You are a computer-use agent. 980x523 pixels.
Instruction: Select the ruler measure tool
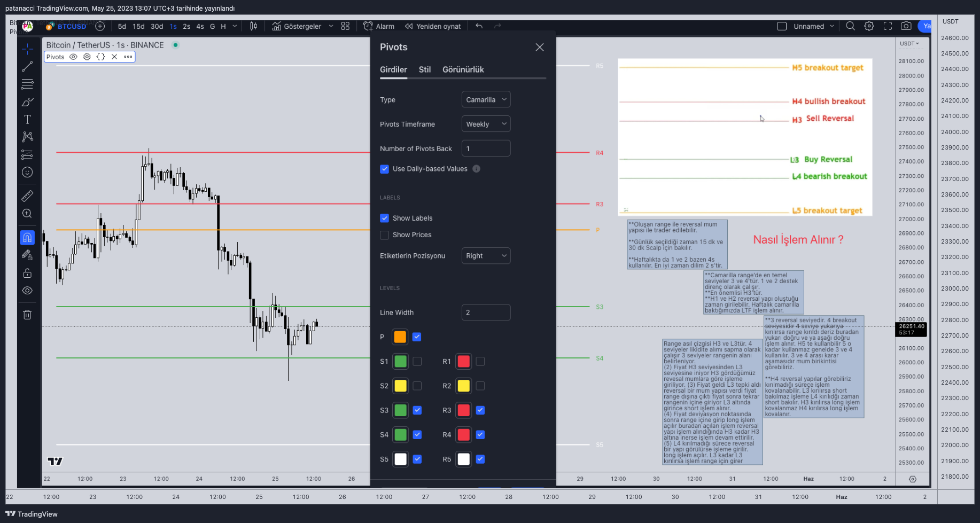point(27,196)
